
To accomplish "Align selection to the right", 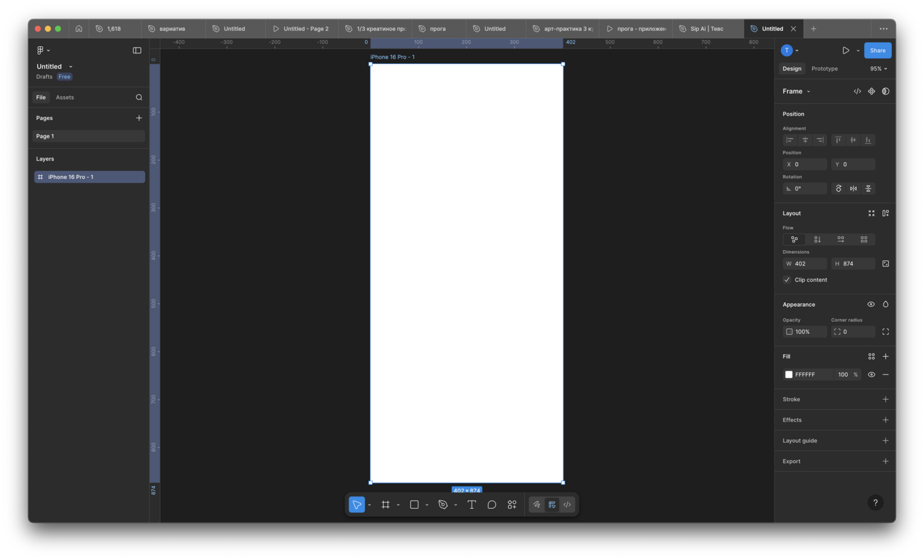I will point(820,140).
